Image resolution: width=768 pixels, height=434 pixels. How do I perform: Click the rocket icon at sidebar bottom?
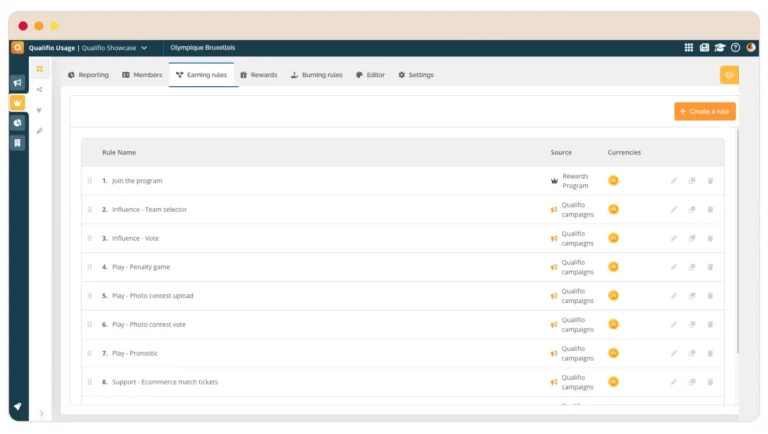tap(18, 406)
